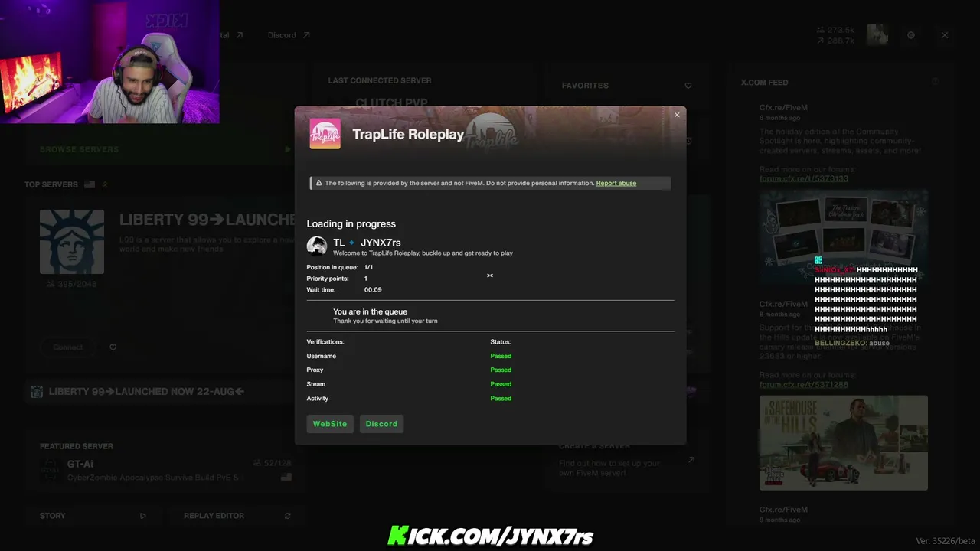Click the Favorites heart icon
This screenshot has width=980, height=551.
688,86
